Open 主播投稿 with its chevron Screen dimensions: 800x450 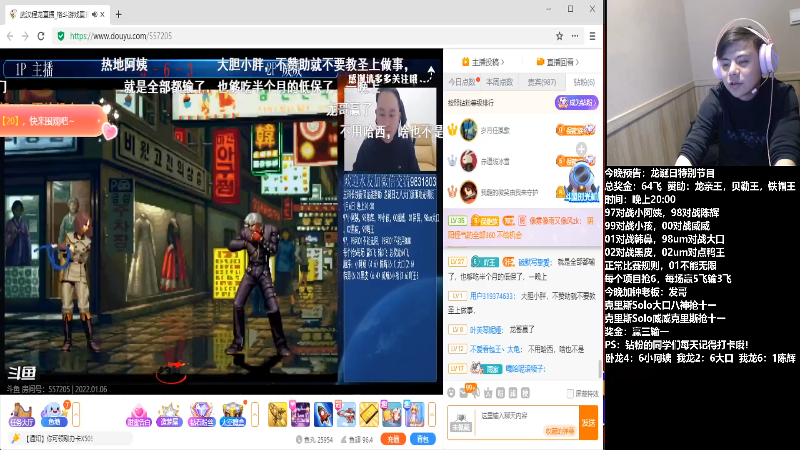pyautogui.click(x=483, y=62)
